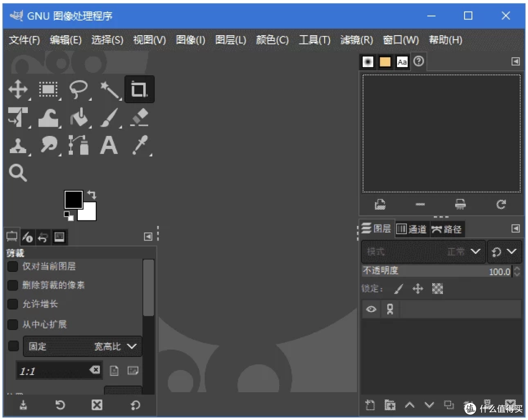Reset colors to default black and white
This screenshot has height=420, width=528.
pyautogui.click(x=69, y=216)
